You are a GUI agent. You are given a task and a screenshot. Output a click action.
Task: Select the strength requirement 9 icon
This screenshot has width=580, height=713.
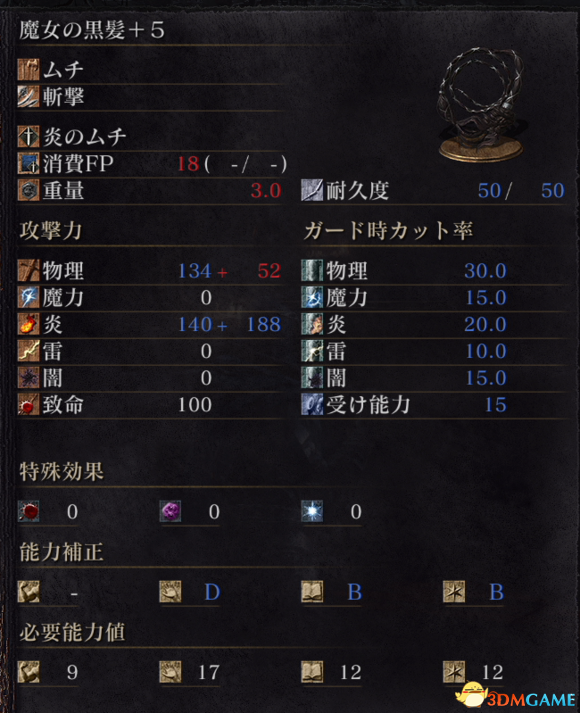28,672
